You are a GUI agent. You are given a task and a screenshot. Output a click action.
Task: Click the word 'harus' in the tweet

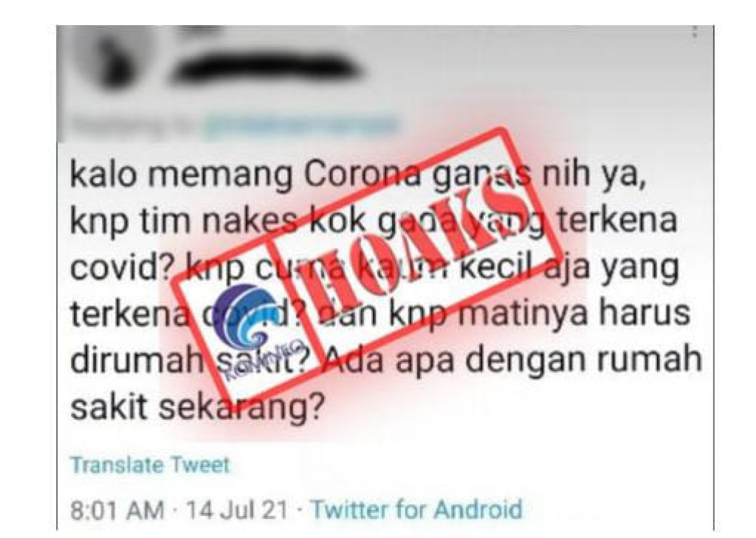[644, 312]
